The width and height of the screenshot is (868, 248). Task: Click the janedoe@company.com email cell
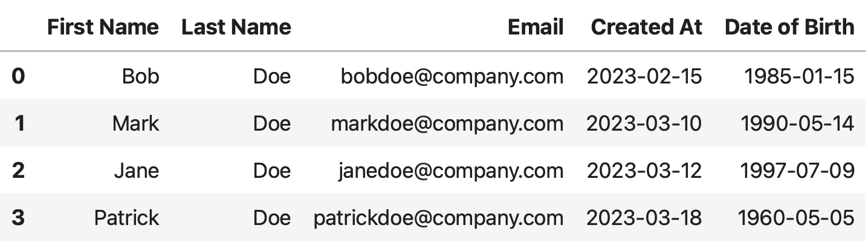coord(450,171)
